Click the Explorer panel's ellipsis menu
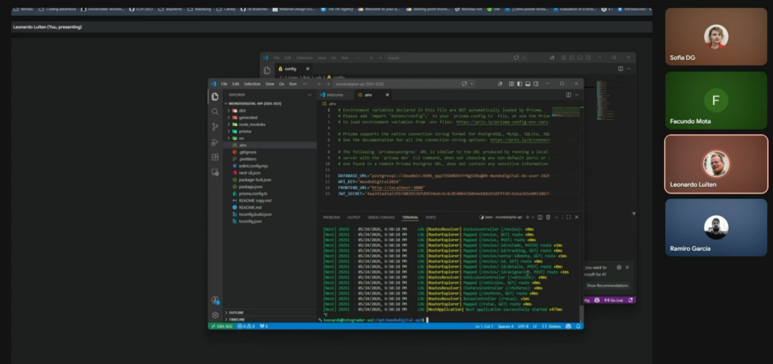The image size is (773, 364). coord(310,95)
